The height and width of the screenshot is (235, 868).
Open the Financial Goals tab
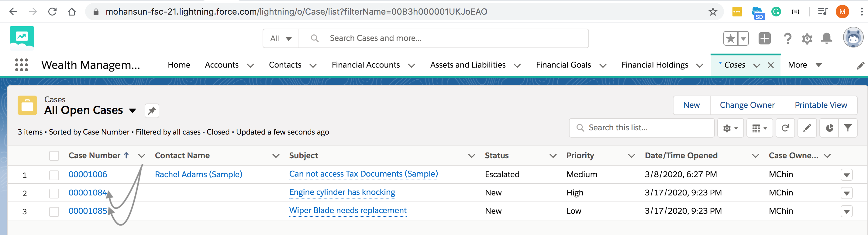563,65
